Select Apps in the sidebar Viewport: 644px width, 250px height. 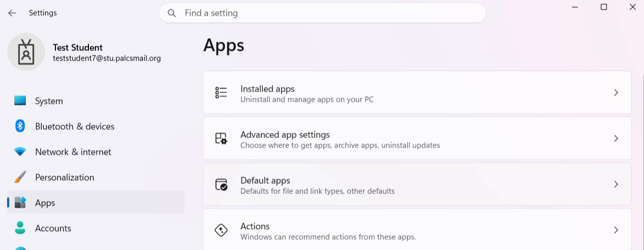coord(96,203)
